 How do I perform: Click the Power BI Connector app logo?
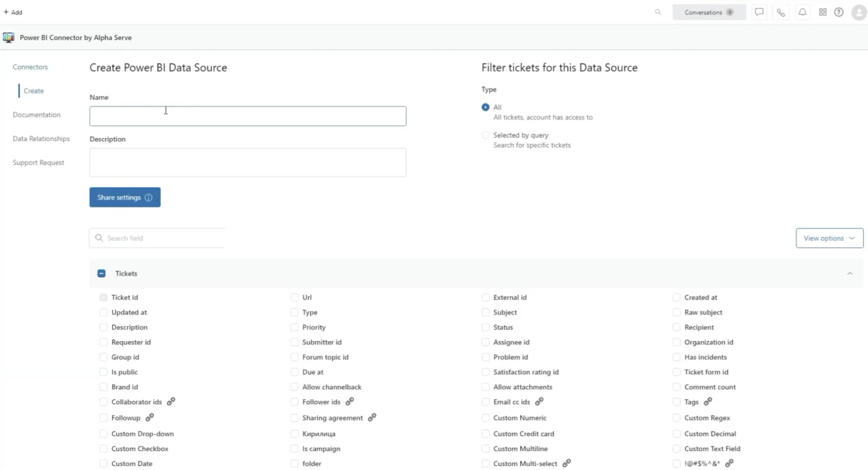(8, 37)
